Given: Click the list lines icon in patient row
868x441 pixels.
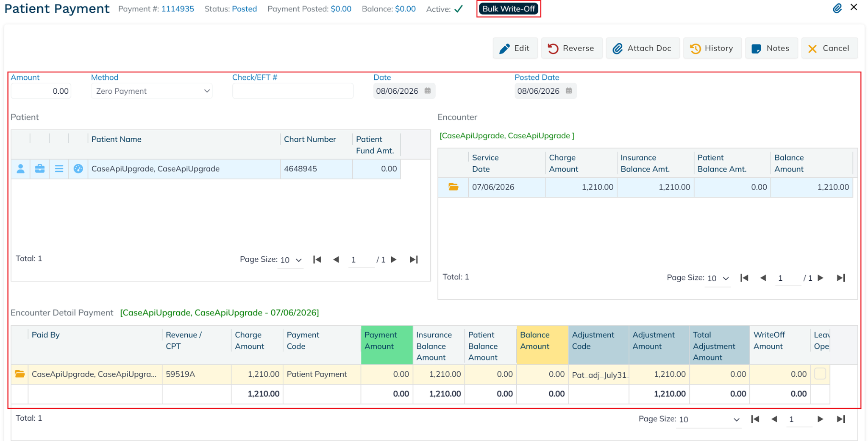Looking at the screenshot, I should [x=59, y=169].
